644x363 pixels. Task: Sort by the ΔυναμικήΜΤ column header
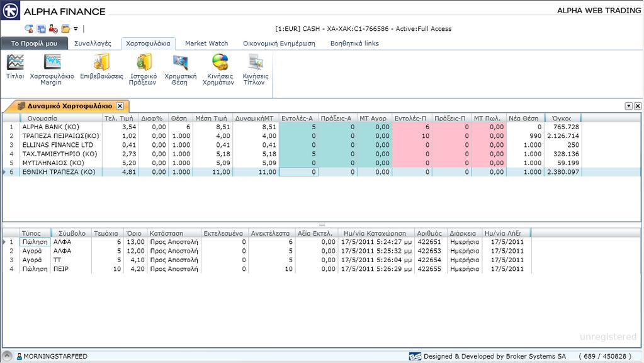coord(256,118)
